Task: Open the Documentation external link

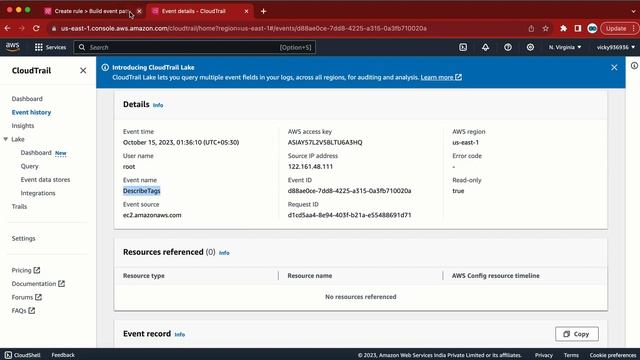Action: [38, 284]
